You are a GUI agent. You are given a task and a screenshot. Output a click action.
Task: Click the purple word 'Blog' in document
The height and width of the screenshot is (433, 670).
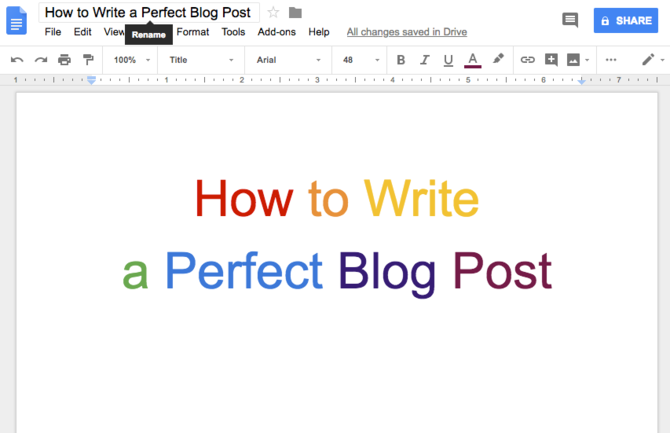387,274
